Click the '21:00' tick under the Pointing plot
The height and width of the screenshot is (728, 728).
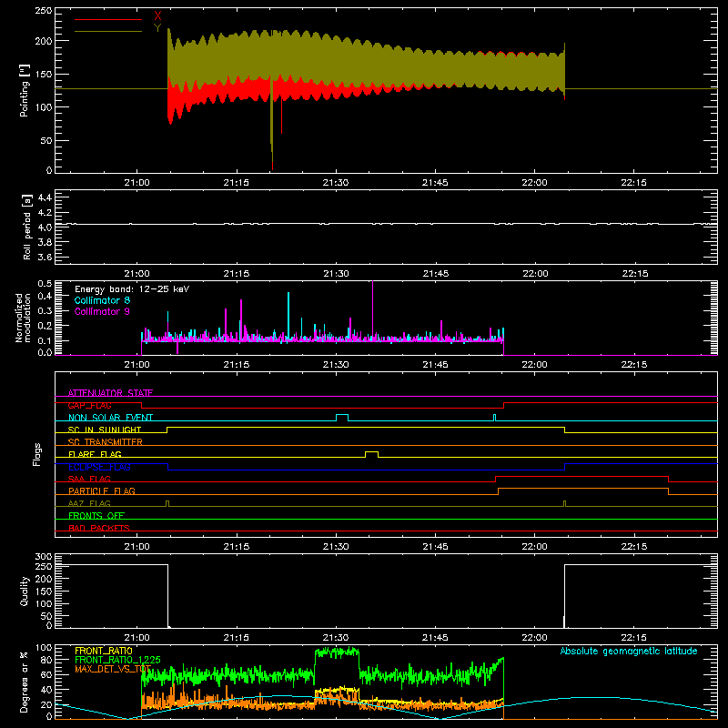137,183
